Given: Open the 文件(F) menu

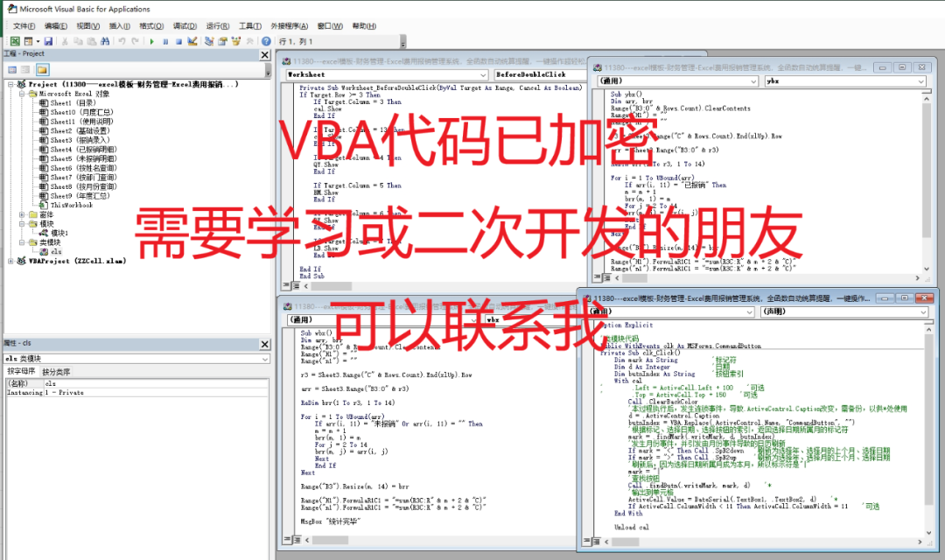Looking at the screenshot, I should pos(24,26).
